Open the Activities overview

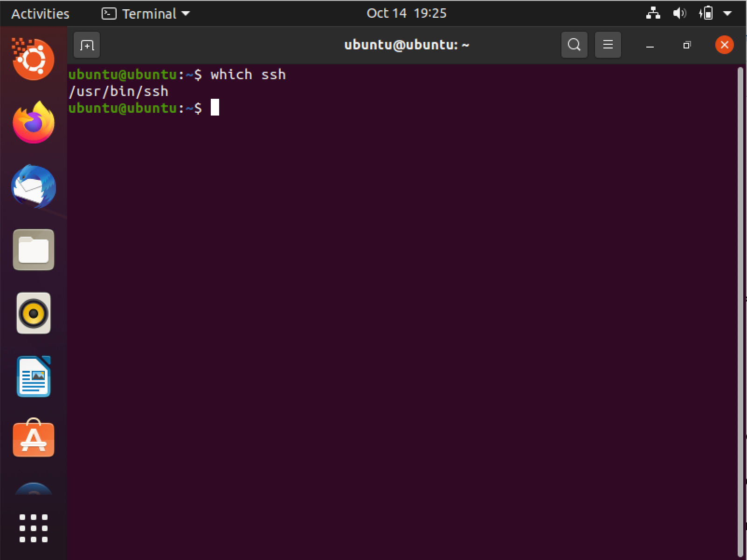[x=40, y=14]
